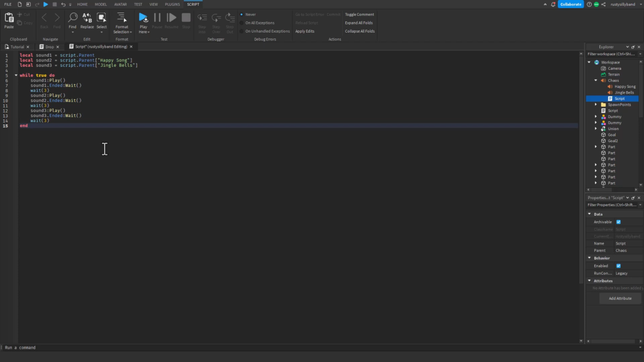The height and width of the screenshot is (362, 644).
Task: Click Toggle Comment action
Action: 359,14
